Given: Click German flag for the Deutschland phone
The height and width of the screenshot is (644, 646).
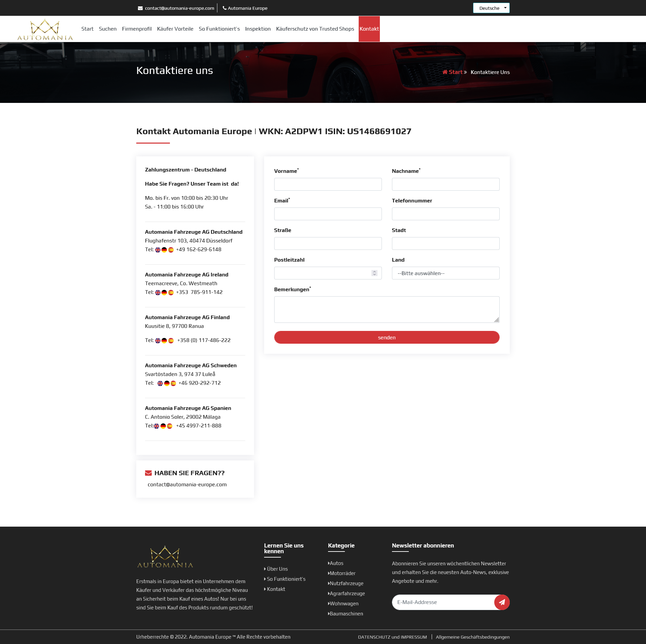Looking at the screenshot, I should pos(164,250).
